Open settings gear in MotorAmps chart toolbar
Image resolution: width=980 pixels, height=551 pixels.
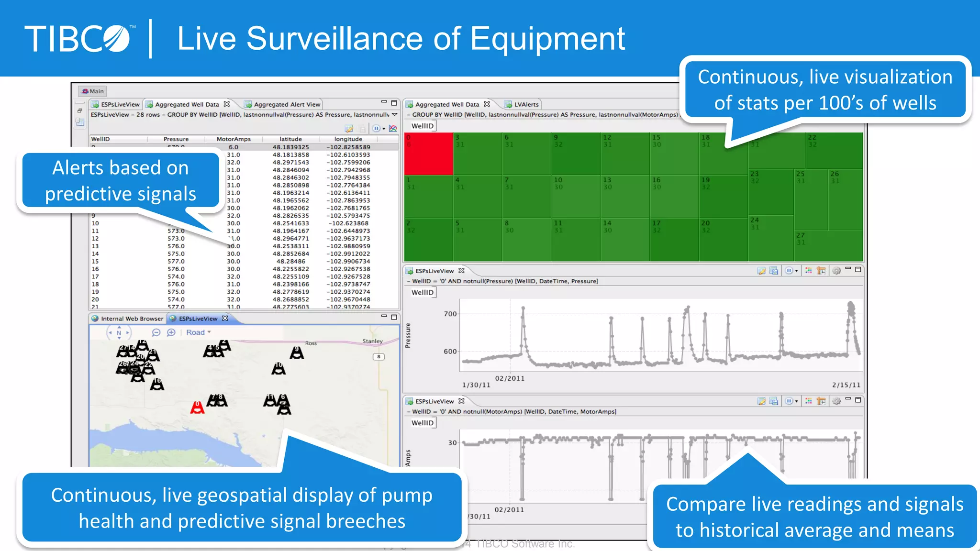[836, 401]
